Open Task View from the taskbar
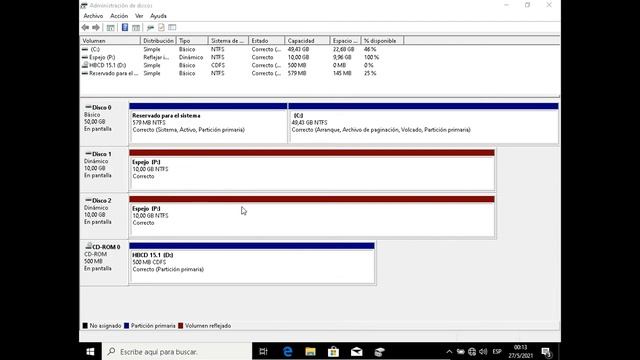640x360 pixels. click(263, 351)
